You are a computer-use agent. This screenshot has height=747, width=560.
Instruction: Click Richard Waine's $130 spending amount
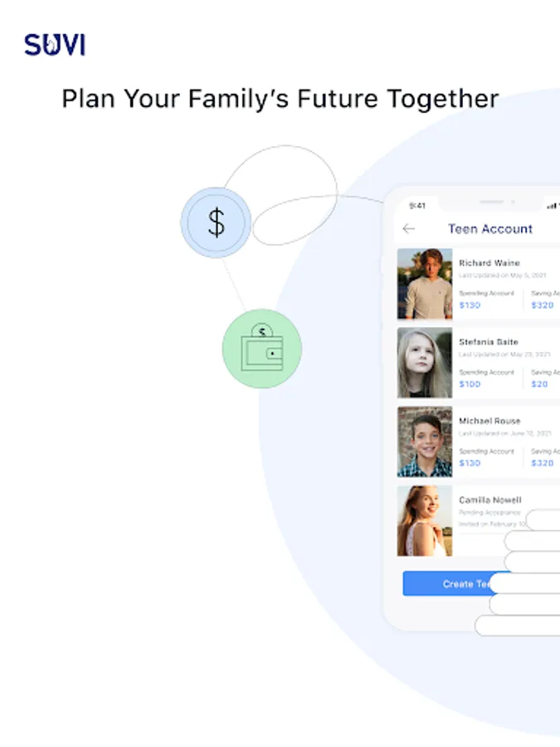(470, 305)
